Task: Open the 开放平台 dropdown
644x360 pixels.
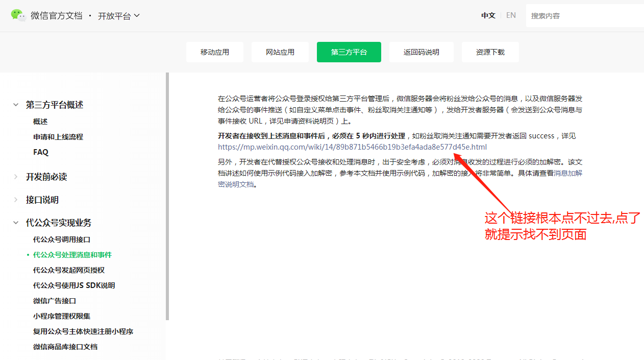Action: [x=118, y=16]
